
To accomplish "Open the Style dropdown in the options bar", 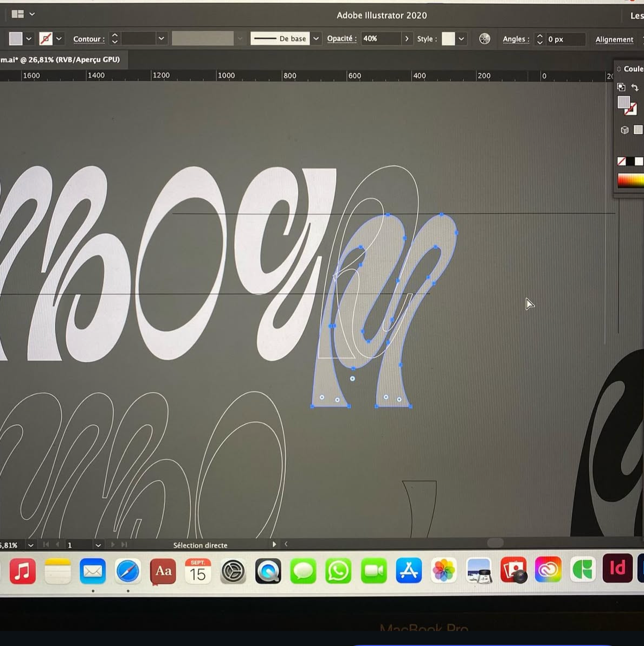I will [461, 39].
